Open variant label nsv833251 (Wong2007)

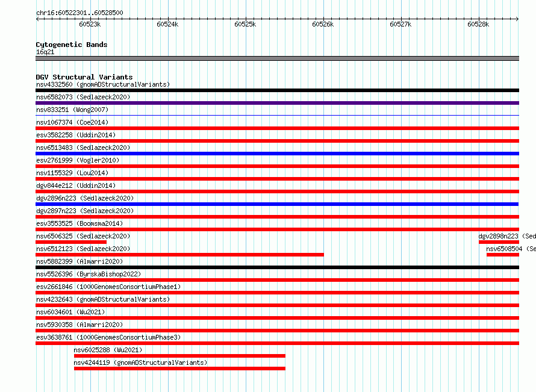pos(72,110)
